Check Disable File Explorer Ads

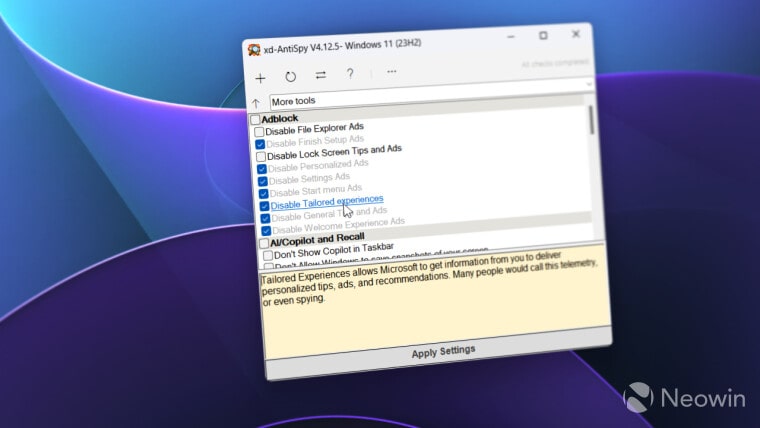(x=259, y=131)
